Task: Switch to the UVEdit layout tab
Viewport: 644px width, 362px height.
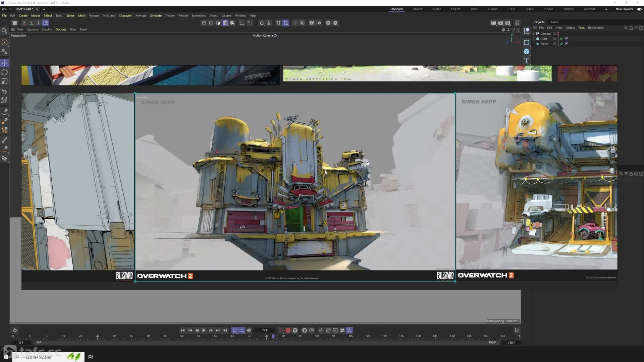Action: [x=455, y=9]
